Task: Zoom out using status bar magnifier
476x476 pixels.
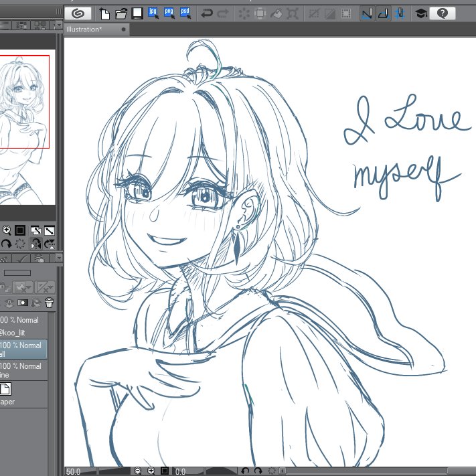Action: tap(137, 471)
